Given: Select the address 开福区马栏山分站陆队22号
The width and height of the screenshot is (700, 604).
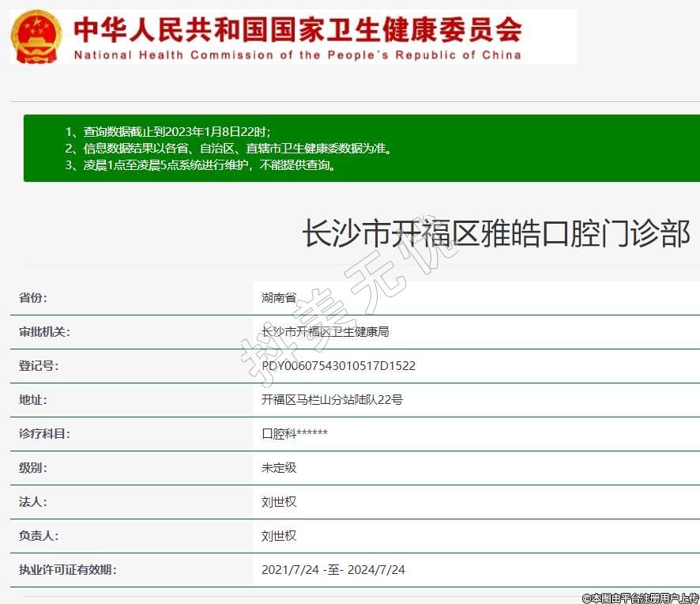Looking at the screenshot, I should click(x=332, y=400).
